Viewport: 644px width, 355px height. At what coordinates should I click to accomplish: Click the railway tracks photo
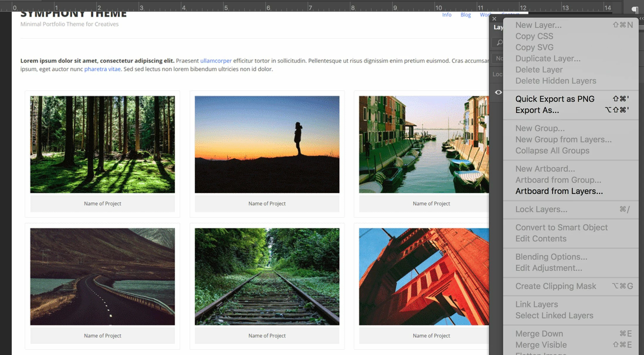(x=267, y=276)
